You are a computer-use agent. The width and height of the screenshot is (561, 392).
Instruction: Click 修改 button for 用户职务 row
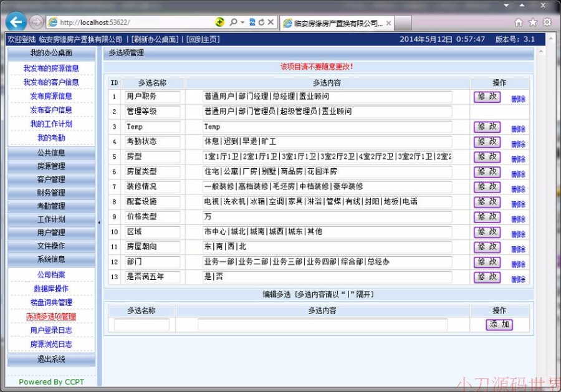pos(487,97)
